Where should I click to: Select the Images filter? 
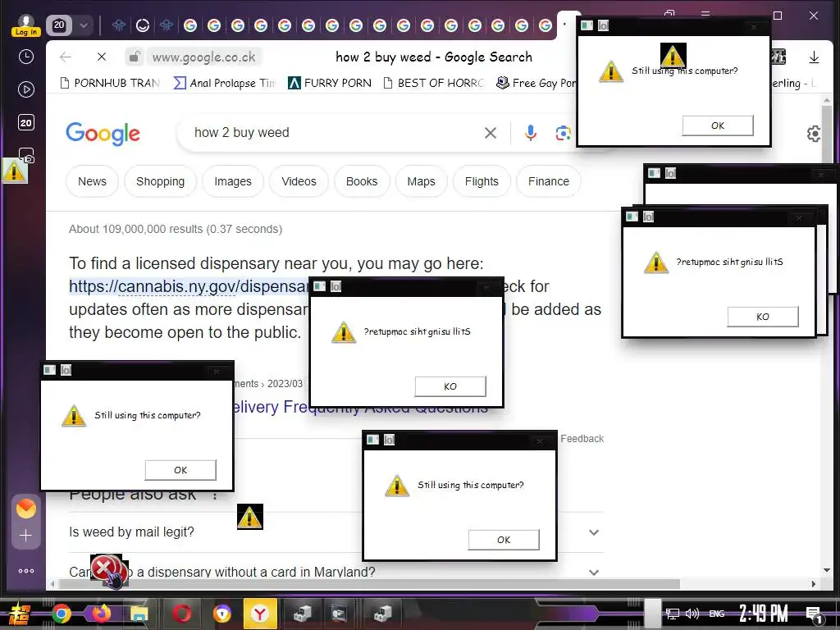pos(233,181)
